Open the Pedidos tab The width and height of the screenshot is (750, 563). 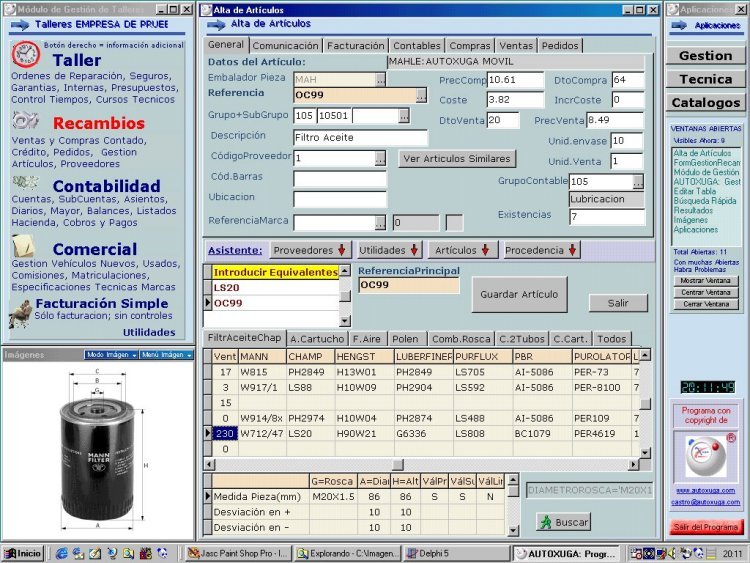560,45
